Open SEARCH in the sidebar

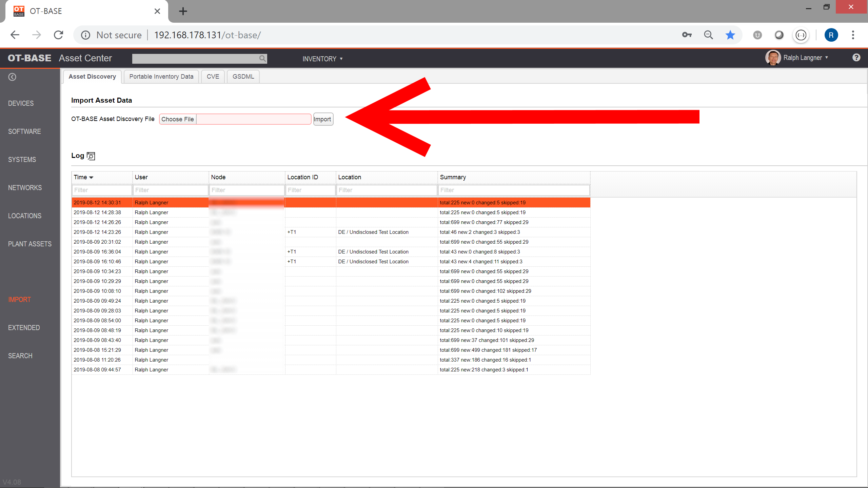pyautogui.click(x=20, y=356)
